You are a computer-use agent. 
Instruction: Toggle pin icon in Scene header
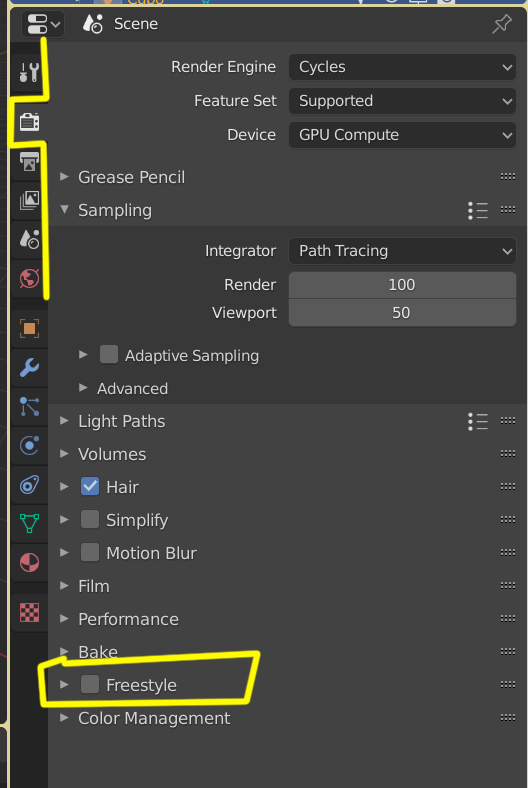tap(501, 24)
